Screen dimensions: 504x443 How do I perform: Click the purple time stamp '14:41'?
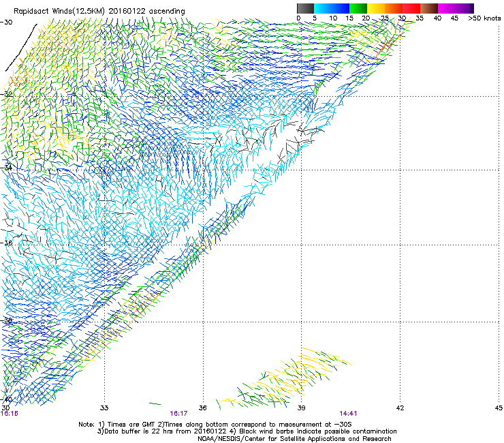[x=348, y=414]
